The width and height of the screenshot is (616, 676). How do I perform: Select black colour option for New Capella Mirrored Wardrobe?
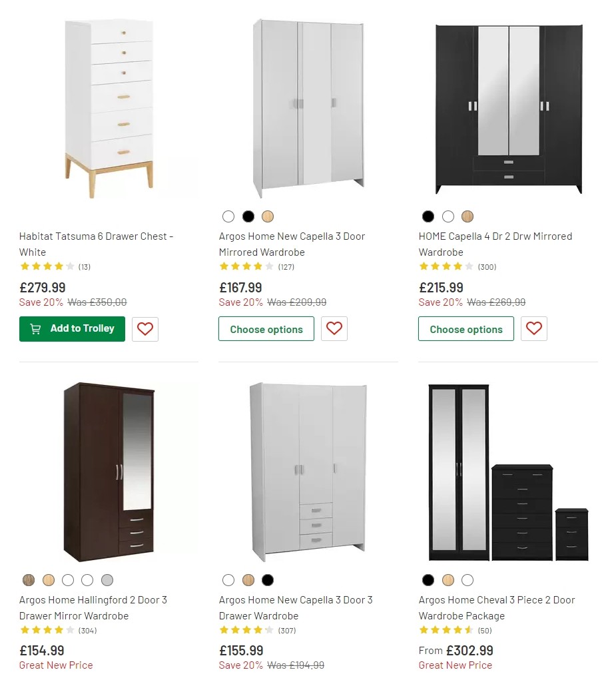pos(248,216)
